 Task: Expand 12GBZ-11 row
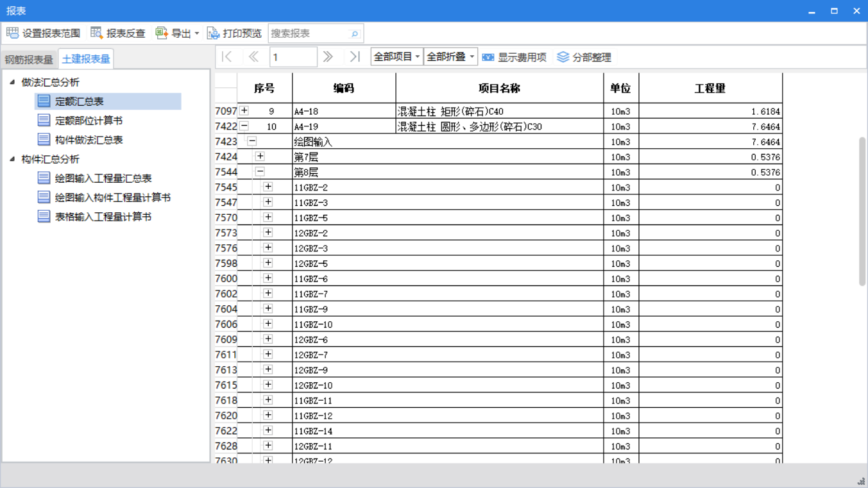[268, 446]
